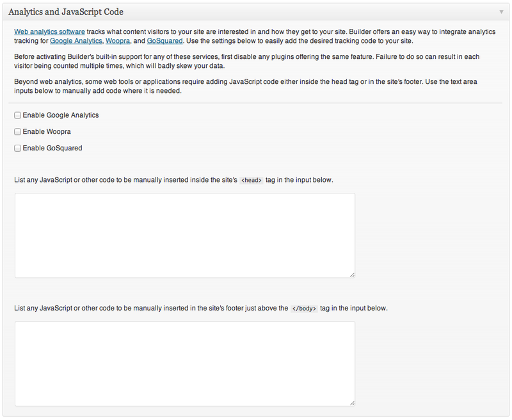This screenshot has height=420, width=512.
Task: Collapse the Analytics and JavaScript Code panel arrow
Action: [501, 12]
